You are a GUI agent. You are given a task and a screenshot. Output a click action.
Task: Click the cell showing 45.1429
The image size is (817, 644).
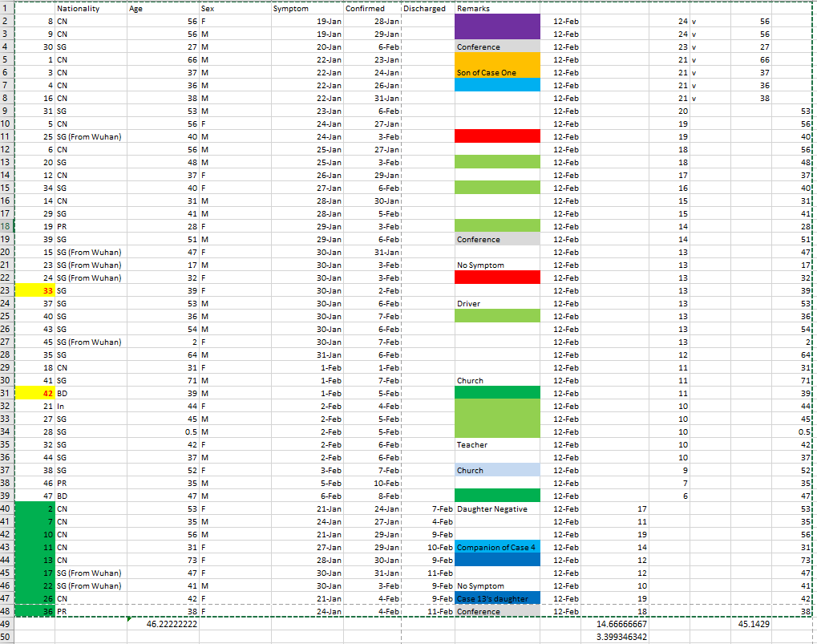tap(750, 624)
